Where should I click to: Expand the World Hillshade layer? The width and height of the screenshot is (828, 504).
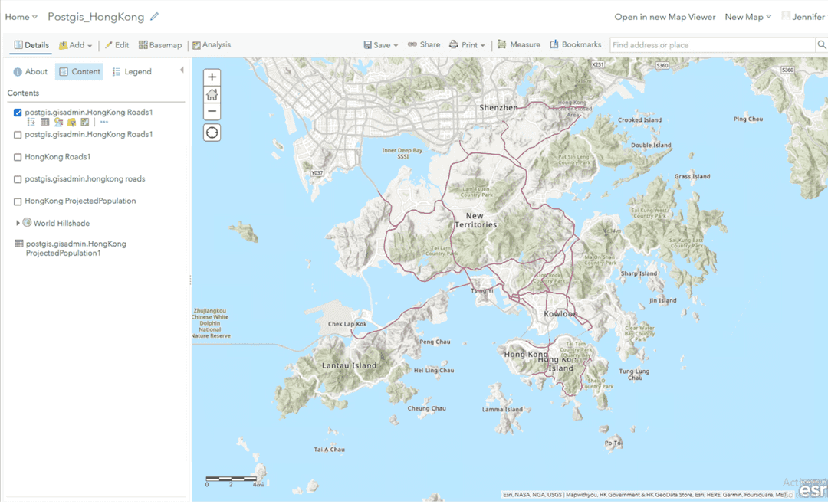[x=18, y=224]
